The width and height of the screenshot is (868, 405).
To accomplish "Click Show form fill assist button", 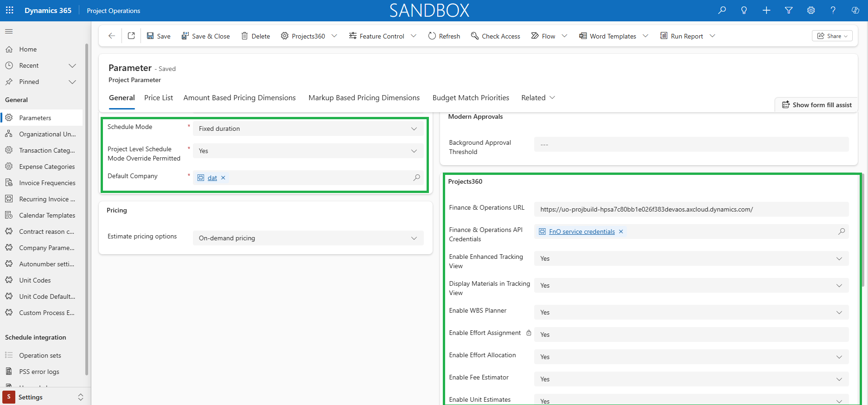I will 817,105.
